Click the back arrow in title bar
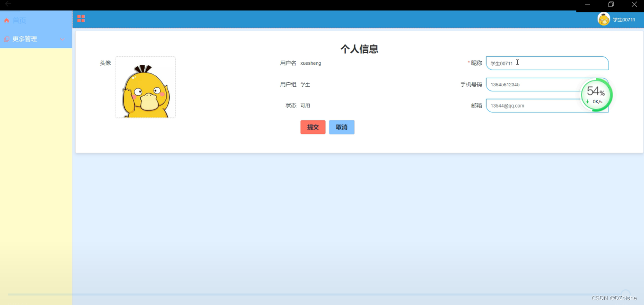This screenshot has height=305, width=644. [8, 4]
